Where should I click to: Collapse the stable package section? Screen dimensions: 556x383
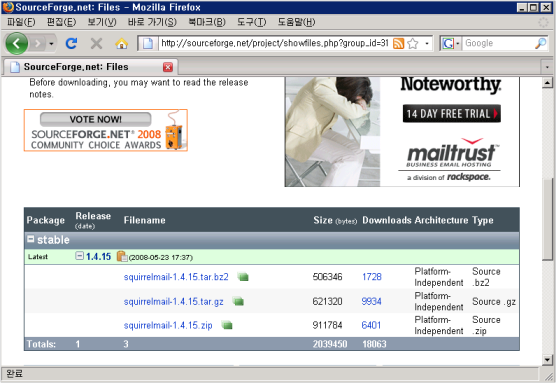31,239
